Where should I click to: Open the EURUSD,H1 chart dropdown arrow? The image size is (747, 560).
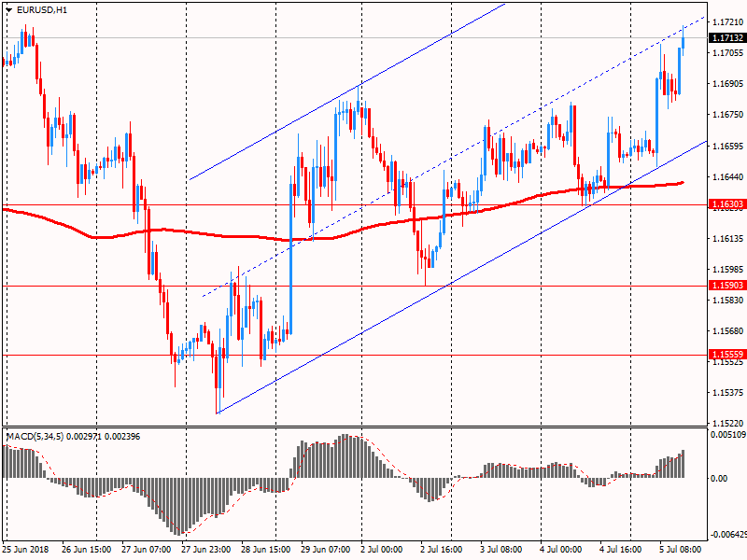9,10
